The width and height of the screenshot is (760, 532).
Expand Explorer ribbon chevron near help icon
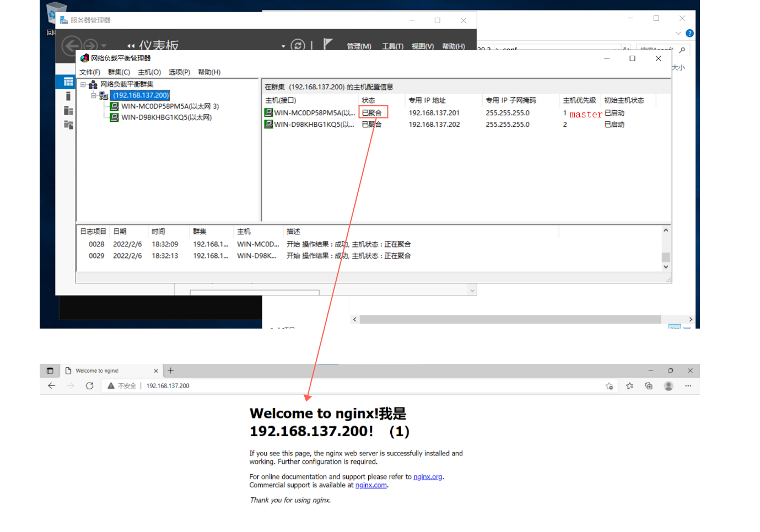point(678,33)
